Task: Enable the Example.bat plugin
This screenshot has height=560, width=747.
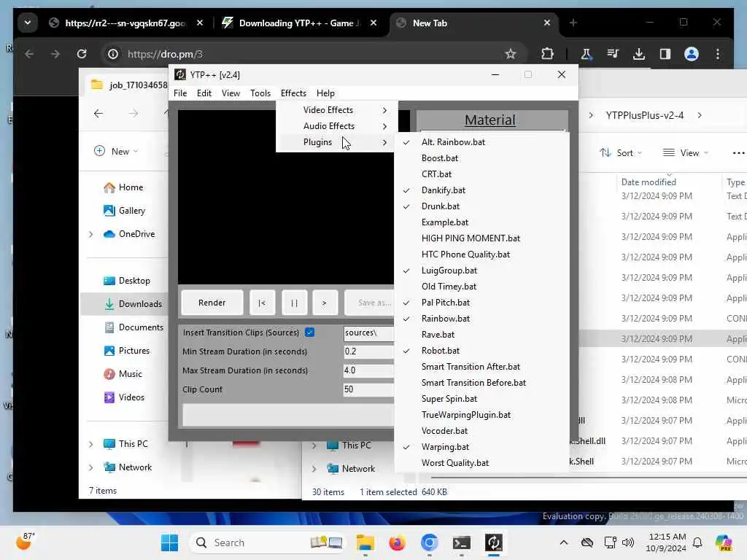Action: tap(481, 222)
